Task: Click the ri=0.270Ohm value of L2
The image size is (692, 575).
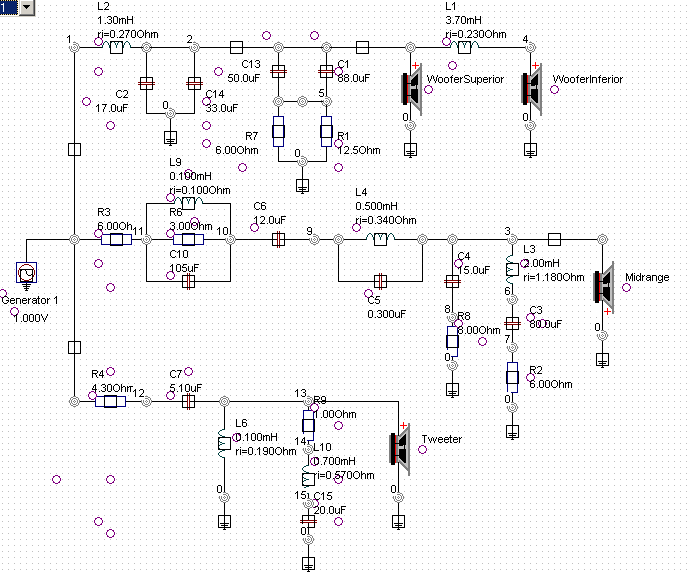Action: [x=128, y=34]
